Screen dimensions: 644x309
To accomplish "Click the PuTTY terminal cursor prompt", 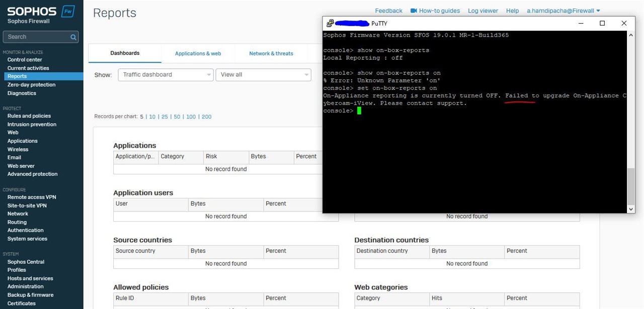I will tap(359, 111).
